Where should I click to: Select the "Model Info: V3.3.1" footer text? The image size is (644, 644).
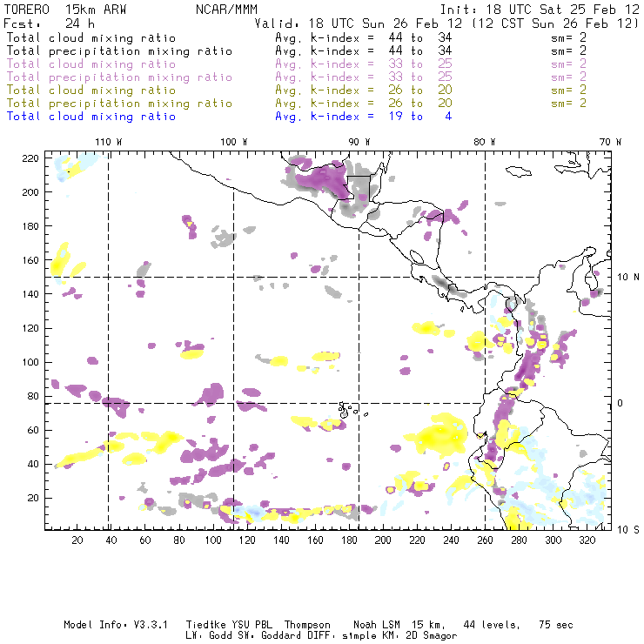(x=116, y=625)
